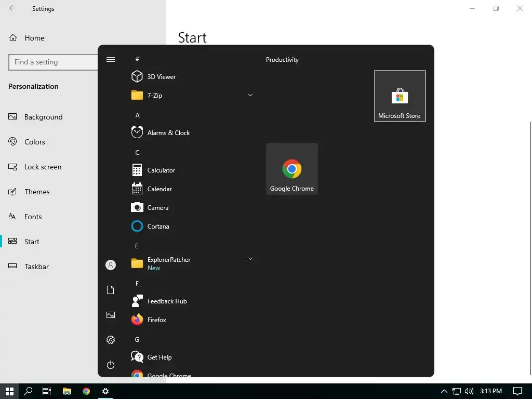Screen dimensions: 532x399
Task: Restore down the Settings window
Action: 496,8
